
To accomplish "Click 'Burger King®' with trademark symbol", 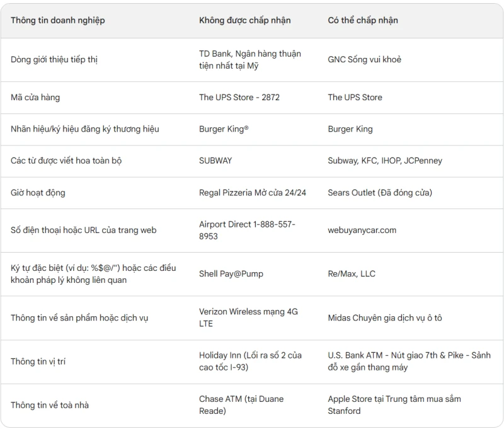I will tap(224, 129).
